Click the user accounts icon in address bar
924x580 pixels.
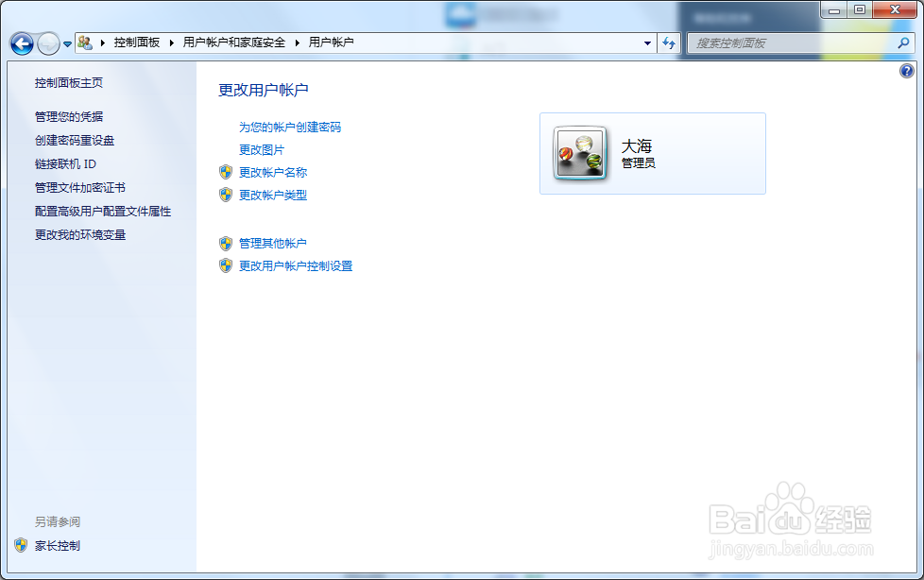coord(85,43)
